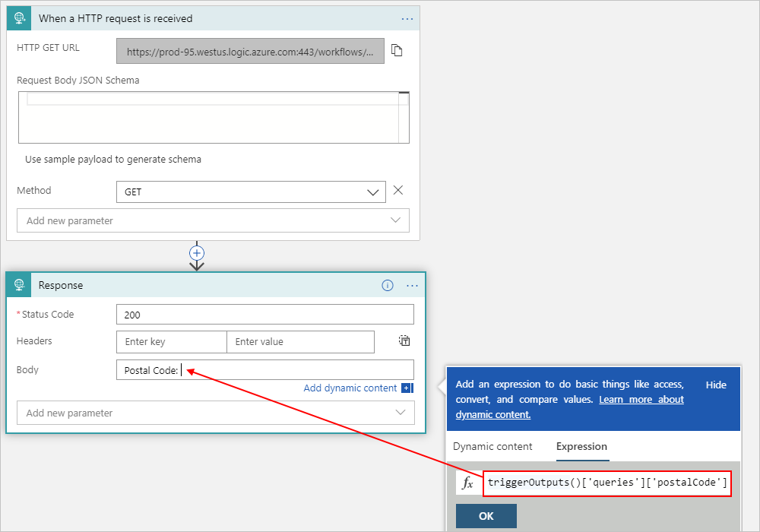Click the fx expression icon
Image resolution: width=760 pixels, height=532 pixels.
point(469,482)
